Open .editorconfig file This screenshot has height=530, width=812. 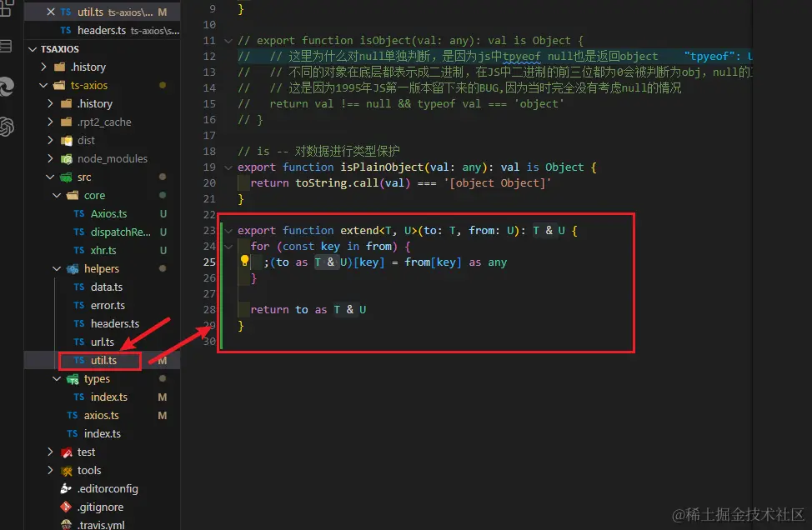(x=108, y=488)
